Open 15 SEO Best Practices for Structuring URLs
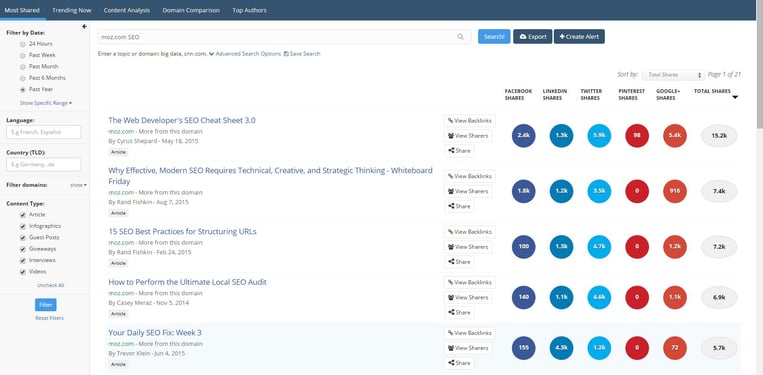 [182, 232]
